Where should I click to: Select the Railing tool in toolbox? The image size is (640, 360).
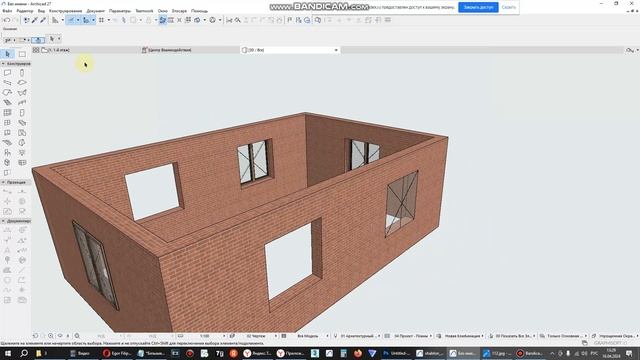pyautogui.click(x=22, y=102)
